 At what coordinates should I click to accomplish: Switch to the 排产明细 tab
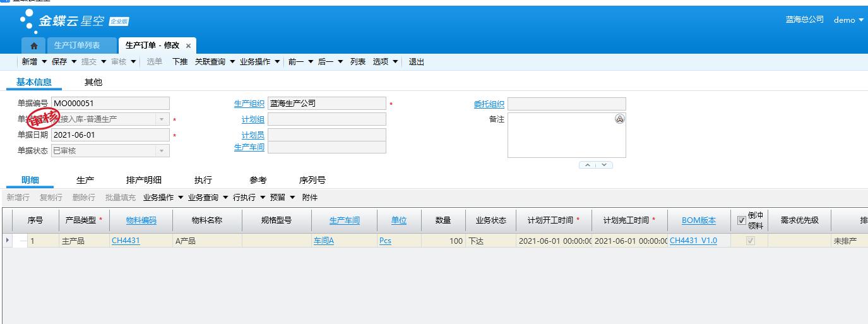(x=144, y=180)
